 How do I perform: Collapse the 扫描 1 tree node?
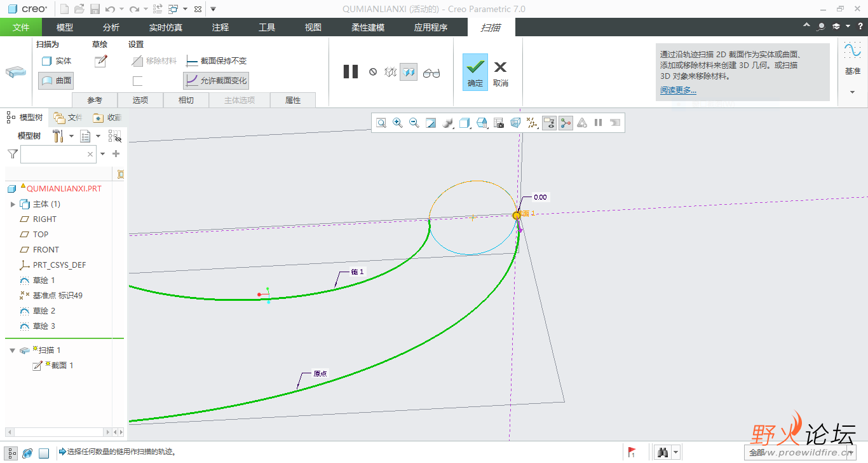pos(12,350)
